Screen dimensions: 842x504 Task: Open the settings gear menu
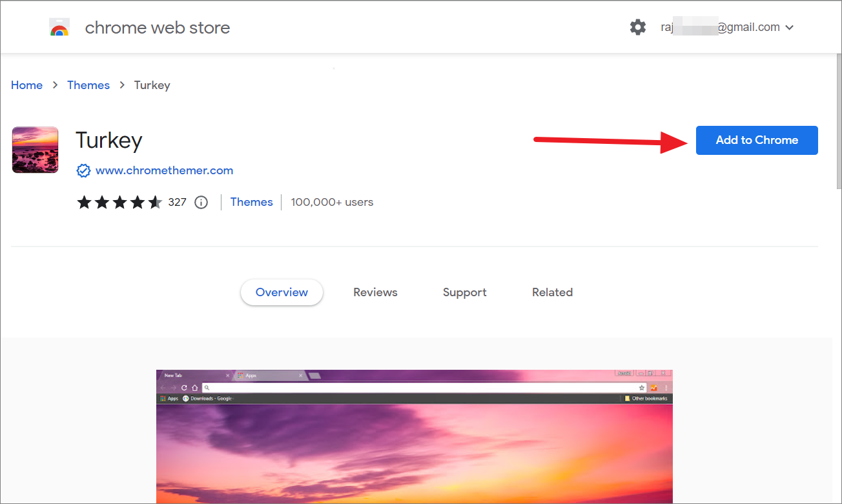(637, 27)
